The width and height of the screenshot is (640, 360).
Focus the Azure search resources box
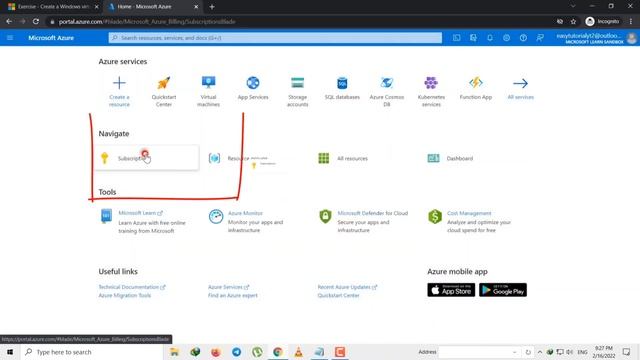click(x=275, y=38)
